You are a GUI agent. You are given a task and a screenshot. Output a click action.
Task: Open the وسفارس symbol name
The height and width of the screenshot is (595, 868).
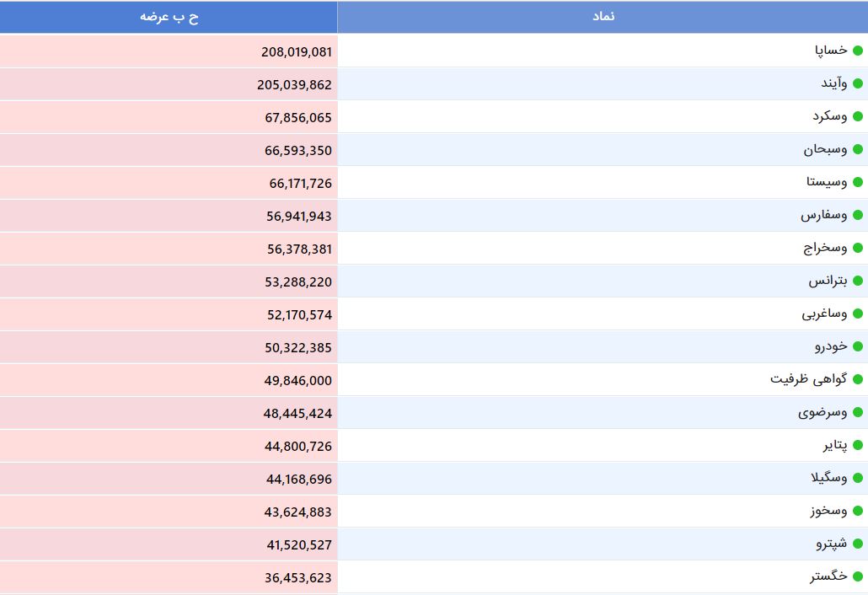823,215
